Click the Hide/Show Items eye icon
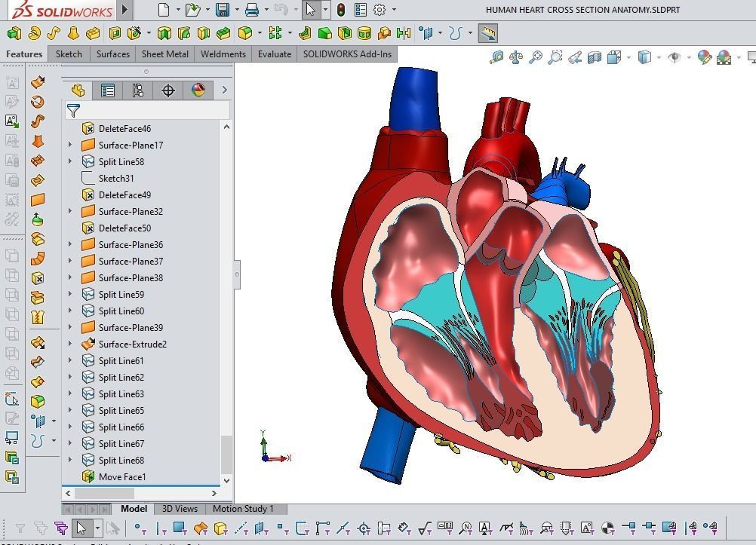Image resolution: width=756 pixels, height=545 pixels. (x=674, y=58)
